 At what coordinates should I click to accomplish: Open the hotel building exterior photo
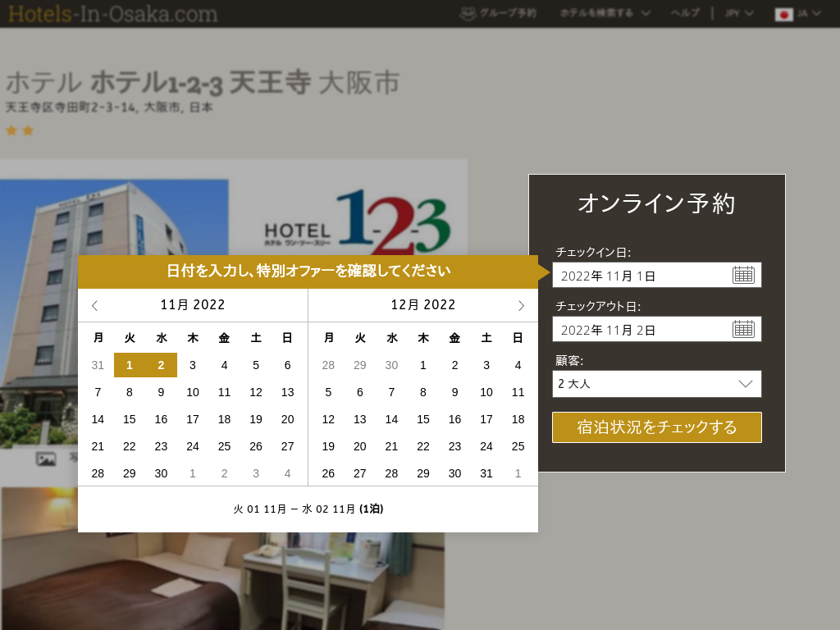click(x=114, y=313)
